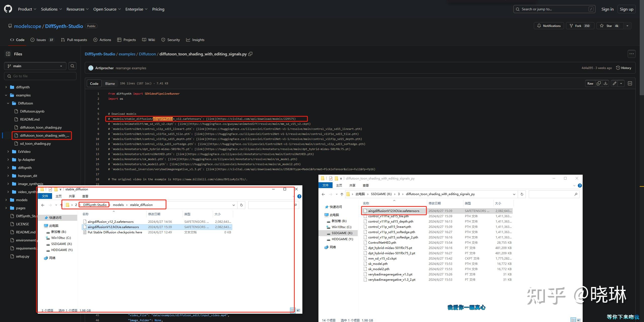Star the DiffSynth-Studio repository
This screenshot has width=644, height=322.
(610, 26)
